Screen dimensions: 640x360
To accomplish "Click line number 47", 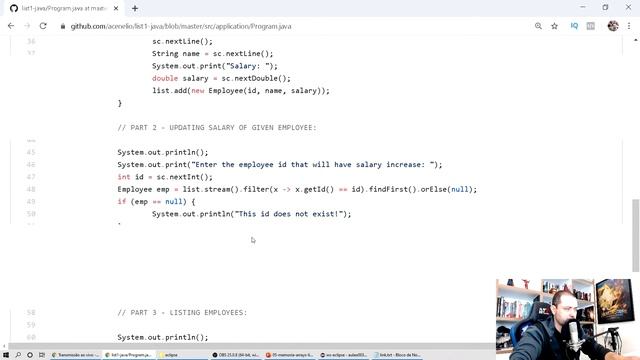I will pyautogui.click(x=31, y=177).
